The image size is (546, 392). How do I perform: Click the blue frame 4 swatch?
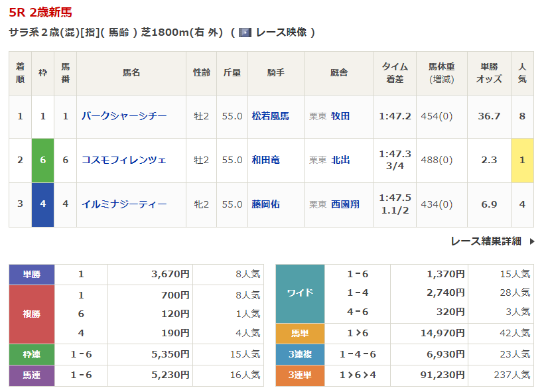42,204
